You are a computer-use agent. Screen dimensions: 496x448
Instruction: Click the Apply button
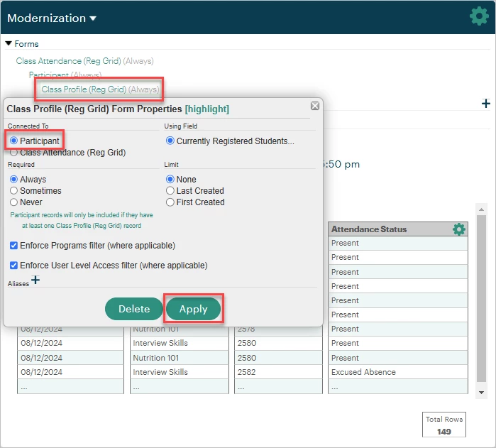click(x=193, y=309)
